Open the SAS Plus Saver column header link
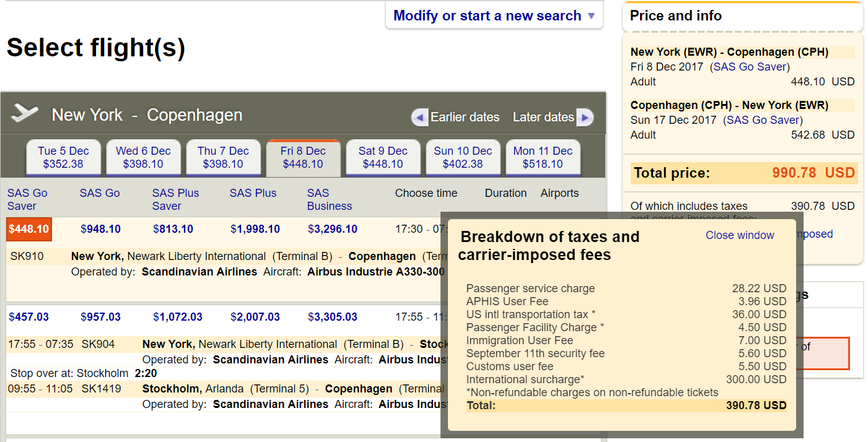Image resolution: width=868 pixels, height=442 pixels. 175,199
